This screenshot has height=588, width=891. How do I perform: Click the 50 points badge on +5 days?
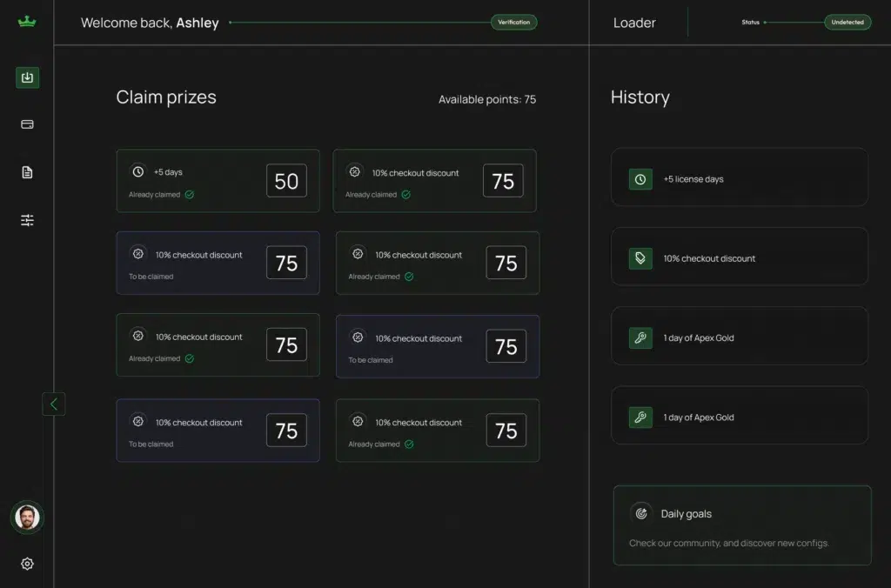(286, 181)
